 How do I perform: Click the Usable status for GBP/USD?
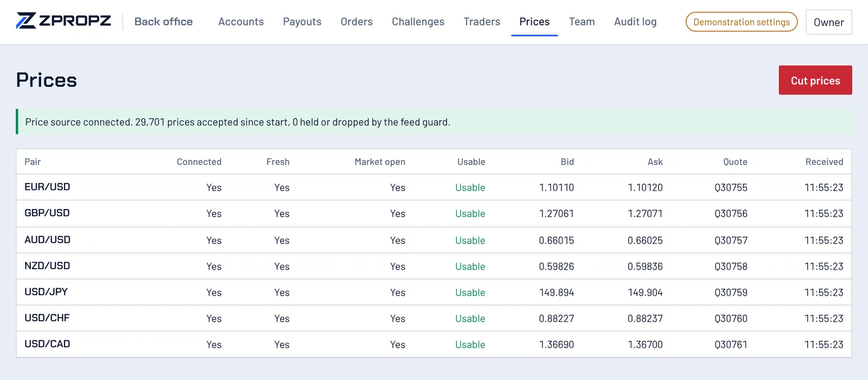pos(470,213)
